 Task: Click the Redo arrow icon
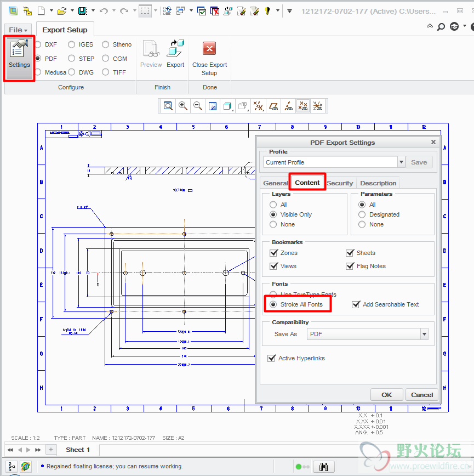coord(124,11)
